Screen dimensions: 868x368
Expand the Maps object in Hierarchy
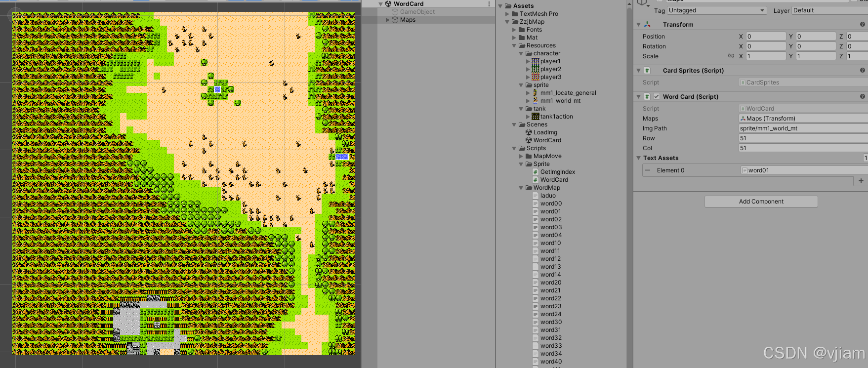(387, 20)
